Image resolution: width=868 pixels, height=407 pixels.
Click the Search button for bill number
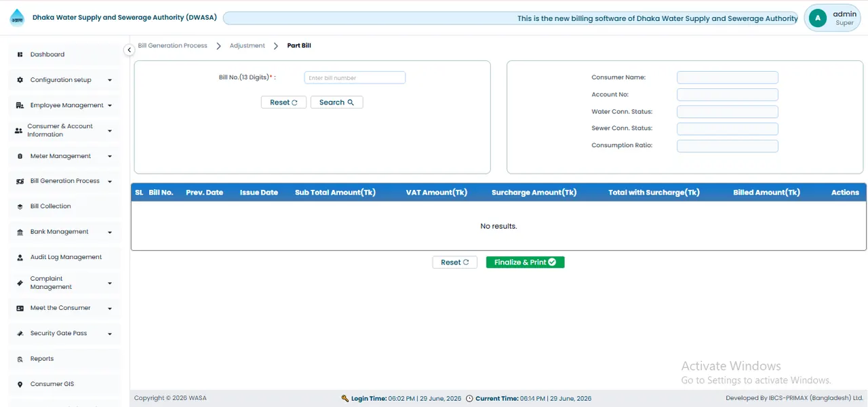336,102
